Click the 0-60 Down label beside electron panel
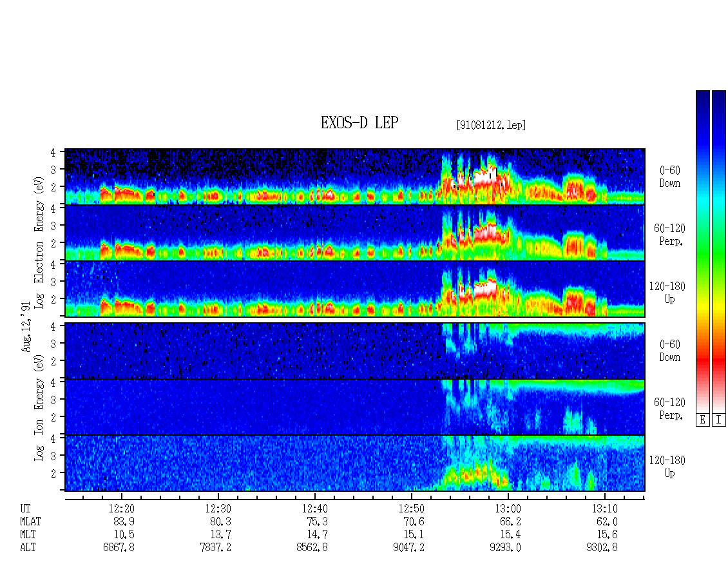Viewport: 728px width, 564px height. coord(669,177)
